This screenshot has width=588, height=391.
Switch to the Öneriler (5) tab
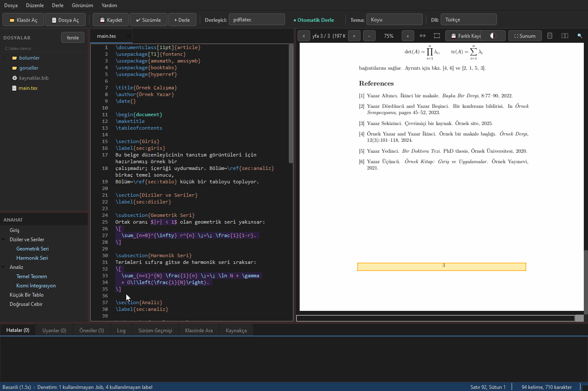click(x=91, y=331)
